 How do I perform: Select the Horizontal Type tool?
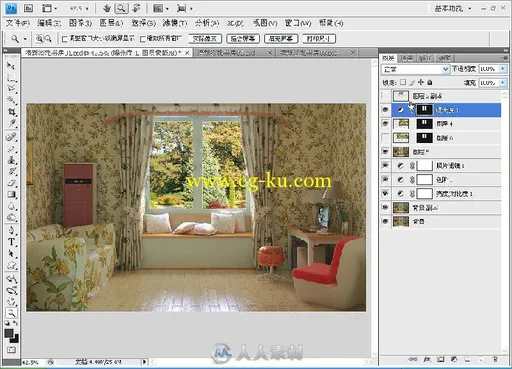[11, 242]
